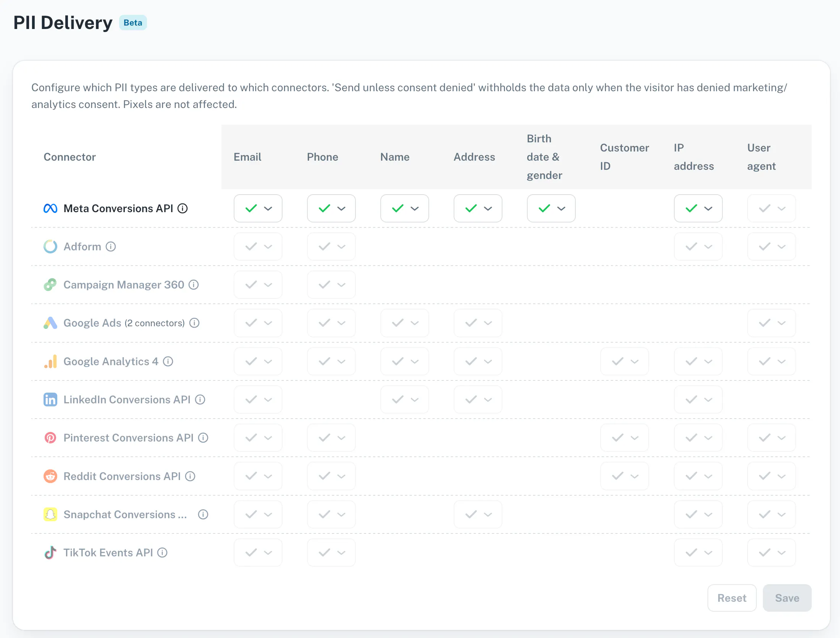Open the Campaign Manager 360 info icon
840x638 pixels.
[194, 285]
